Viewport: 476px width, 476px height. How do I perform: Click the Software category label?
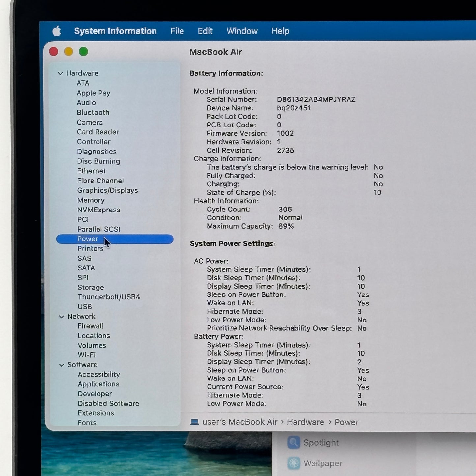(82, 365)
